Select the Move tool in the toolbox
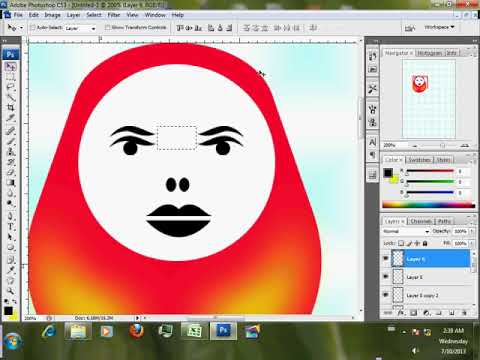Viewport: 480px width, 360px height. coord(11,66)
